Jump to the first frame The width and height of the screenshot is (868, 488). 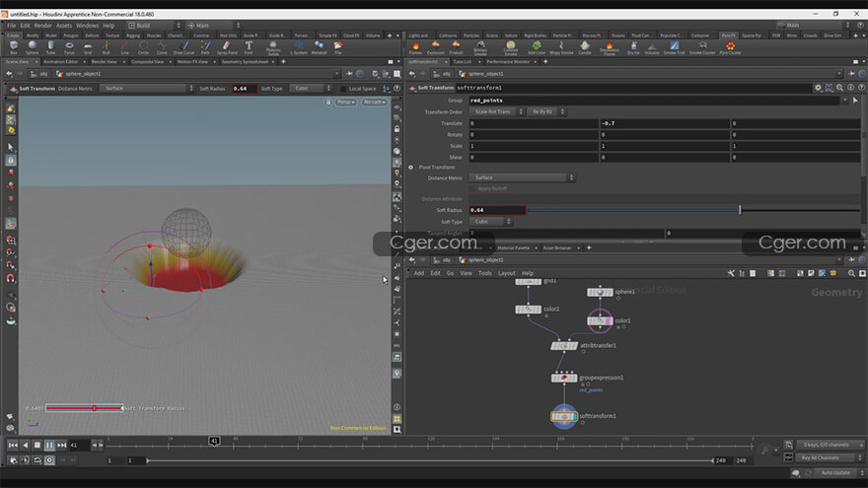point(13,446)
